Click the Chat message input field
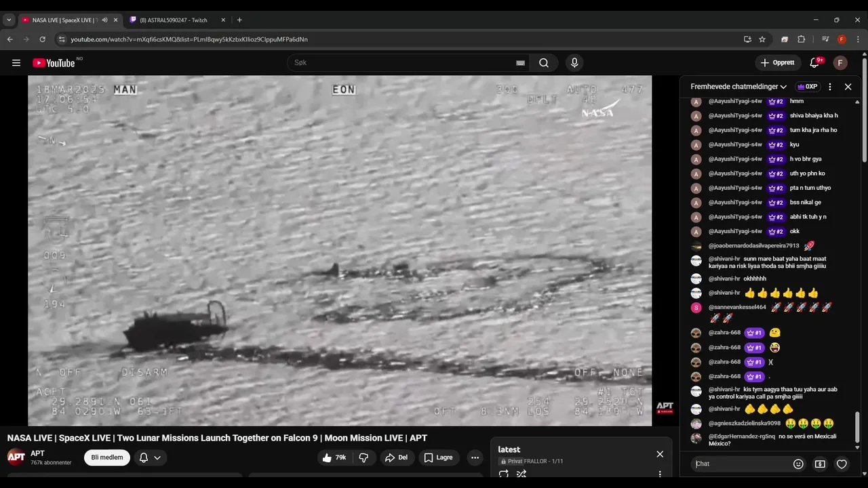The height and width of the screenshot is (488, 868). point(741,464)
